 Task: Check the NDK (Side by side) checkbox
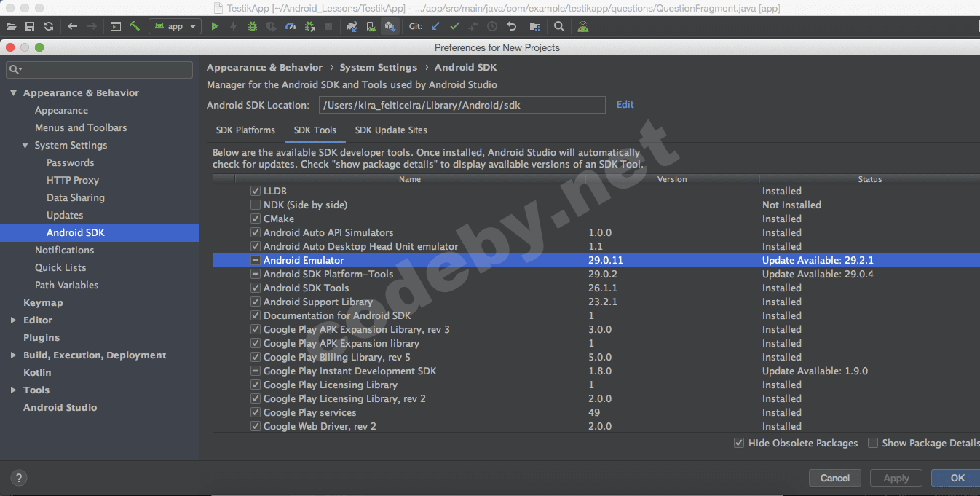[x=256, y=205]
